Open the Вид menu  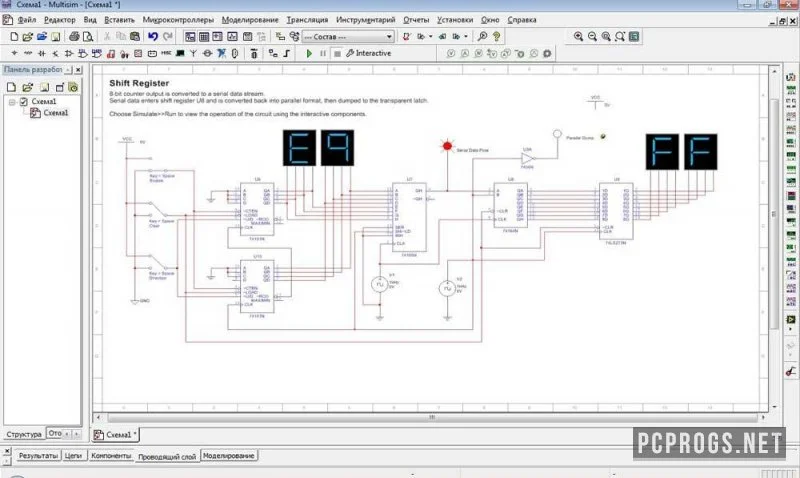click(x=90, y=20)
